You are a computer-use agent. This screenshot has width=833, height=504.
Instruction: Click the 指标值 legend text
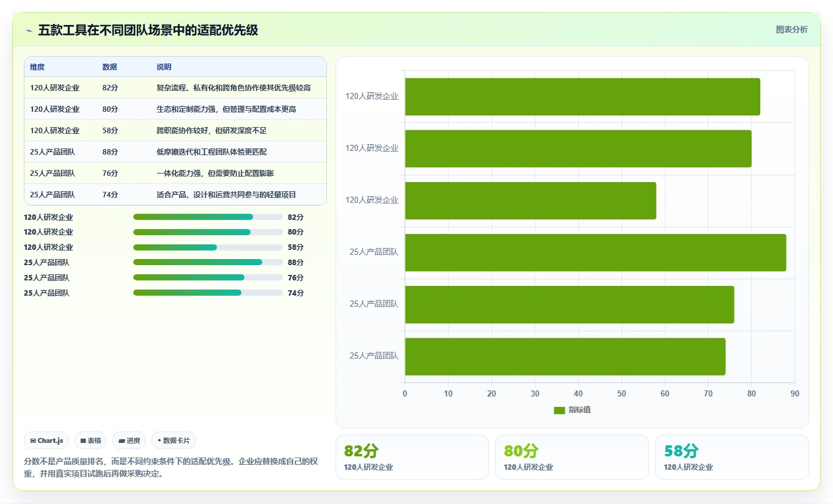(x=579, y=410)
